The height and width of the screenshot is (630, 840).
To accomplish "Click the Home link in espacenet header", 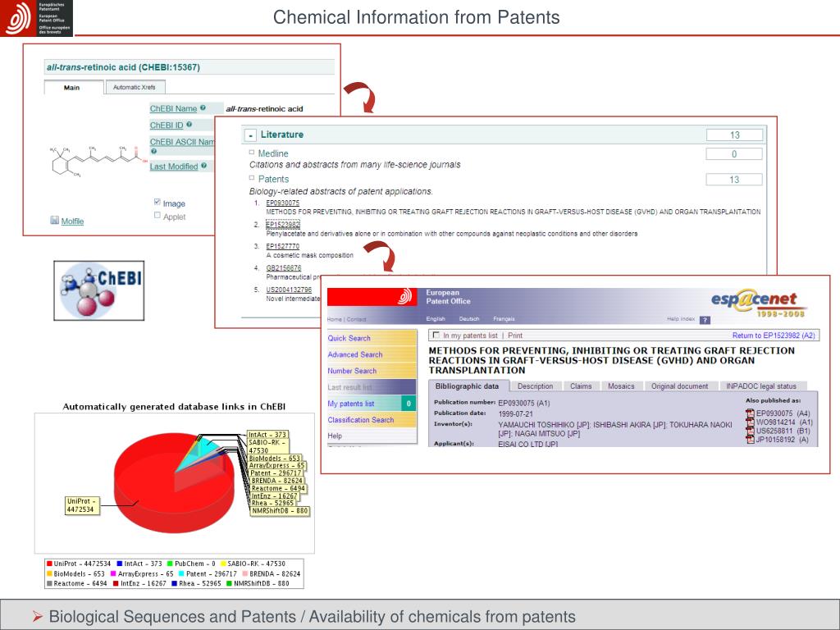I will pyautogui.click(x=335, y=319).
